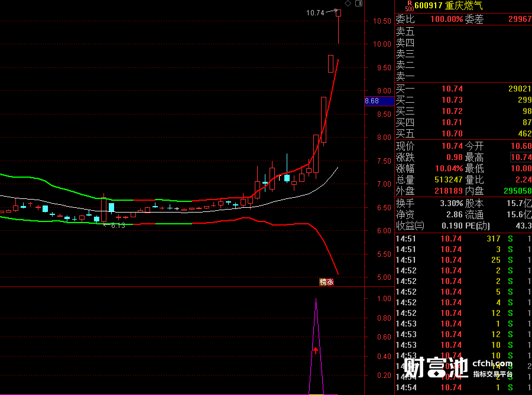Click the 5.00 label on the price axis
The height and width of the screenshot is (395, 532).
pyautogui.click(x=384, y=277)
